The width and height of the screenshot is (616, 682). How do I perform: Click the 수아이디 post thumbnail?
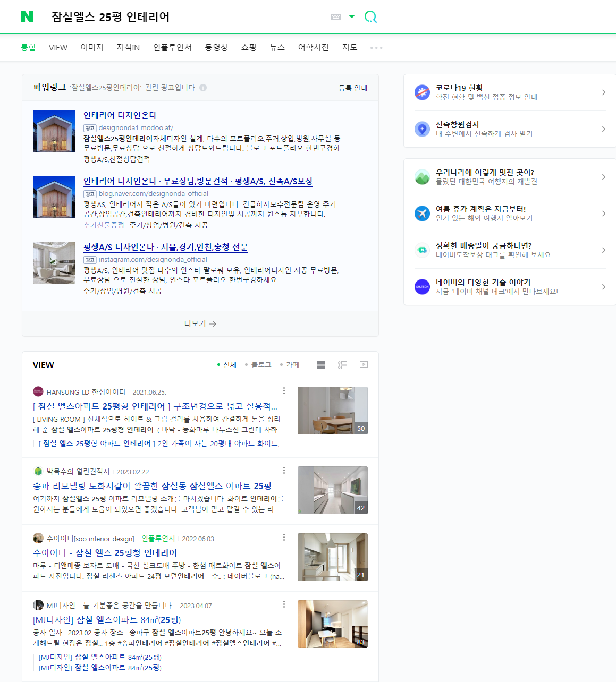tap(333, 557)
